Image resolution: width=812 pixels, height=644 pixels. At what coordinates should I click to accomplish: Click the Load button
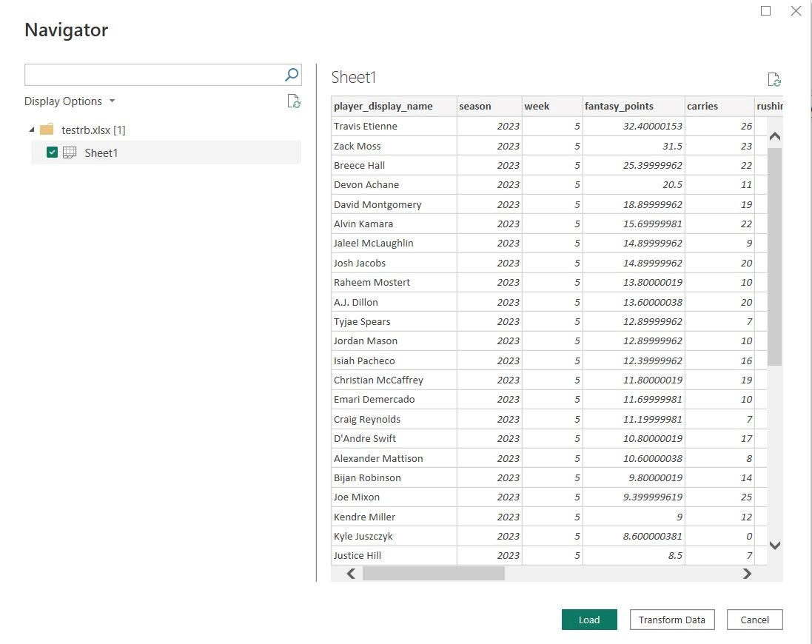[x=588, y=620]
